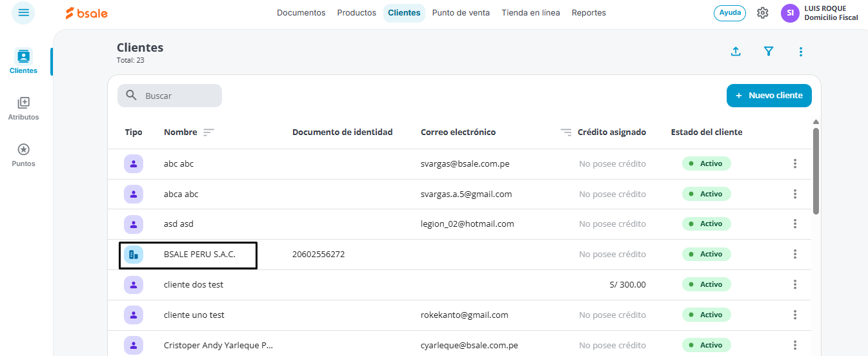868x356 pixels.
Task: Click person type icon for Cristoper Andy Yarleque
Action: tap(134, 345)
